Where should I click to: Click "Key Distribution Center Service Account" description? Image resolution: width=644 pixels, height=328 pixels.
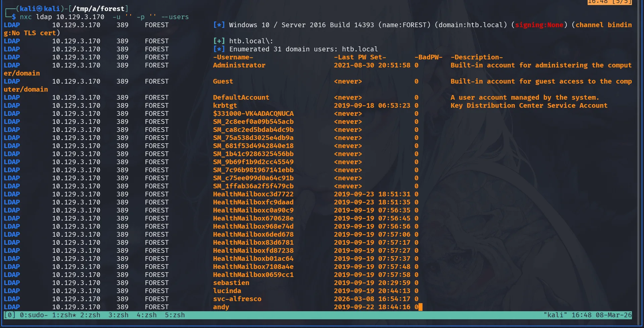click(529, 105)
